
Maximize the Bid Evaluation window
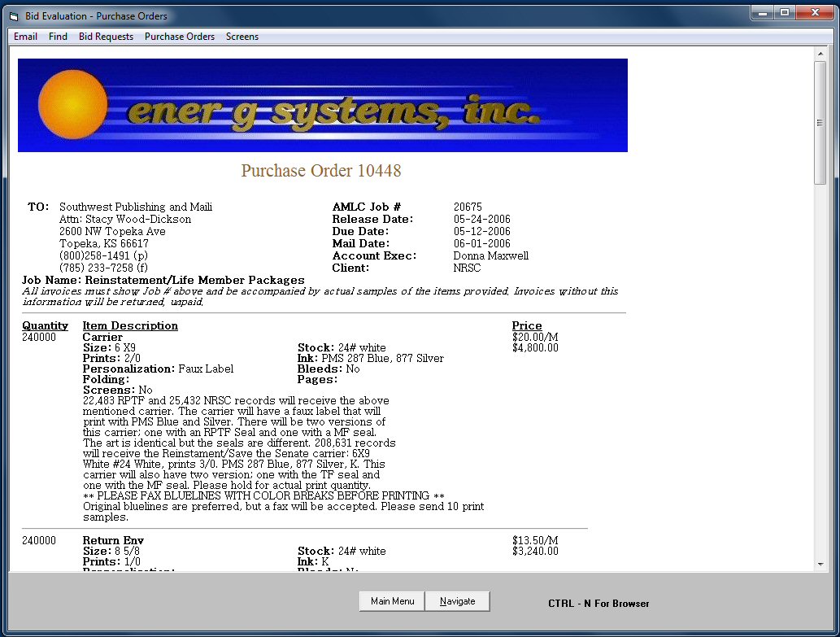click(x=785, y=12)
